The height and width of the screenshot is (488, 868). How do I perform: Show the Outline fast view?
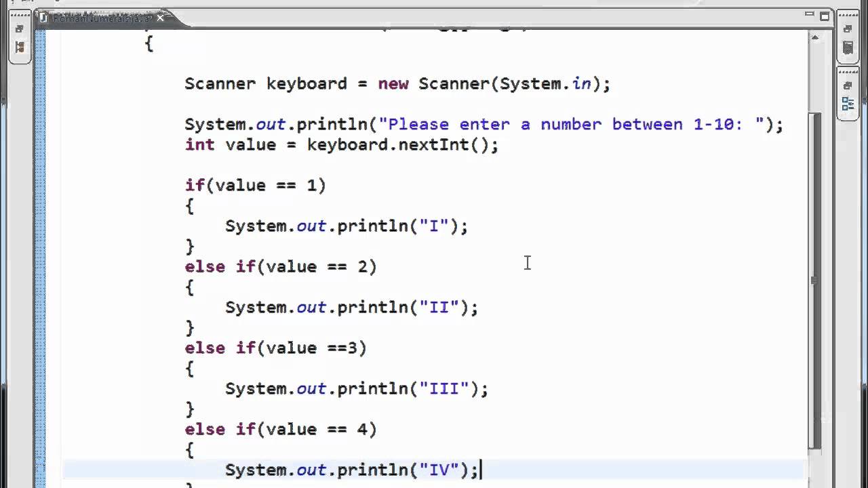click(848, 103)
